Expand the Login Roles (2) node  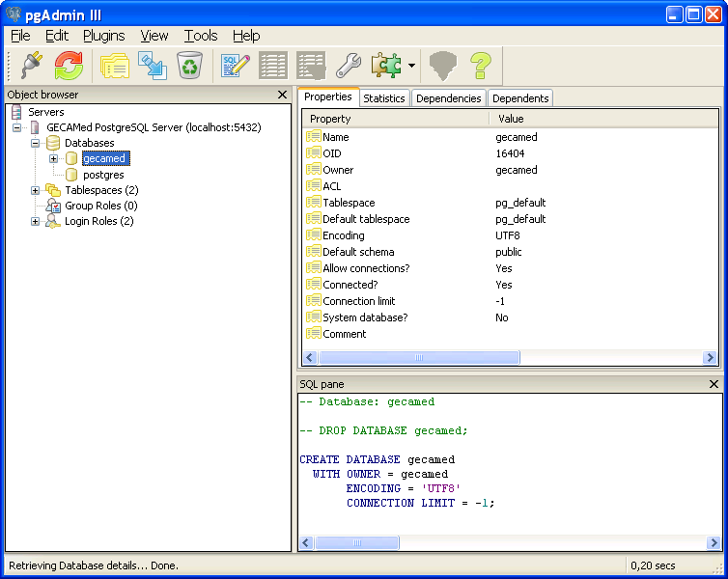[x=36, y=221]
